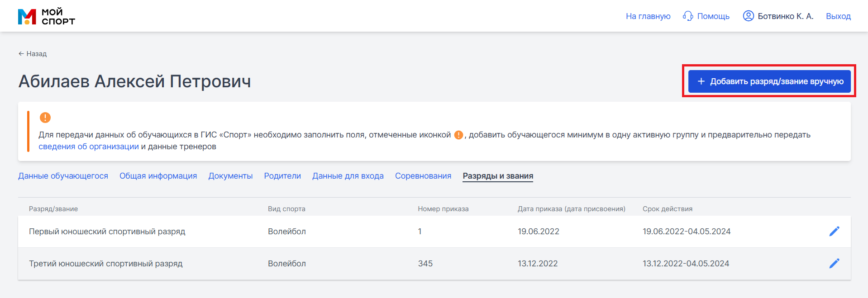The height and width of the screenshot is (298, 868).
Task: Click the headset help icon
Action: tap(688, 16)
